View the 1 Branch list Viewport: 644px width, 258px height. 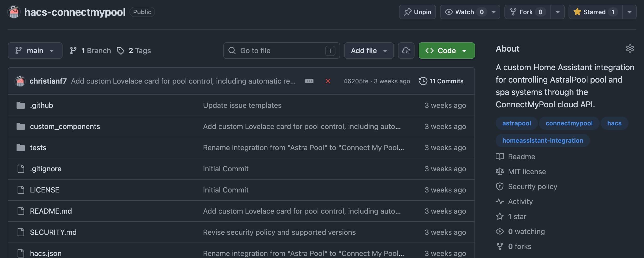(90, 51)
